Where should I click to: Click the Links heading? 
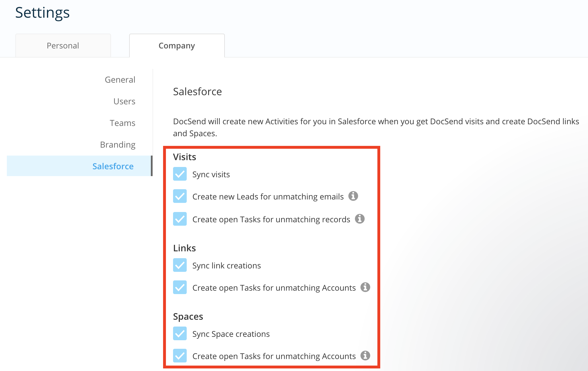184,248
